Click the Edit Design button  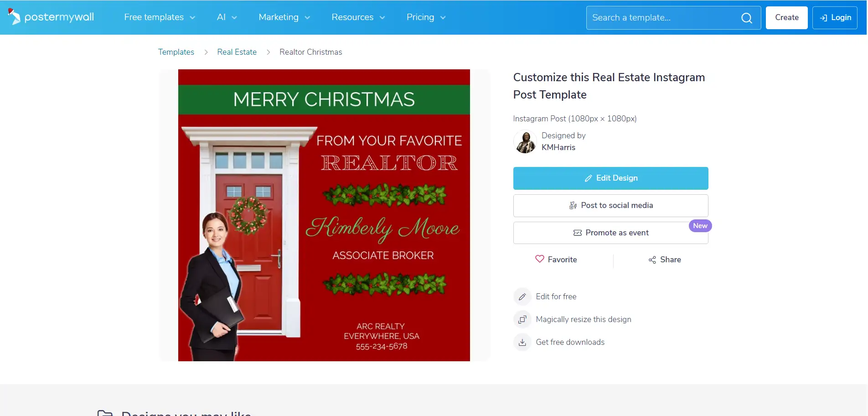(x=610, y=178)
